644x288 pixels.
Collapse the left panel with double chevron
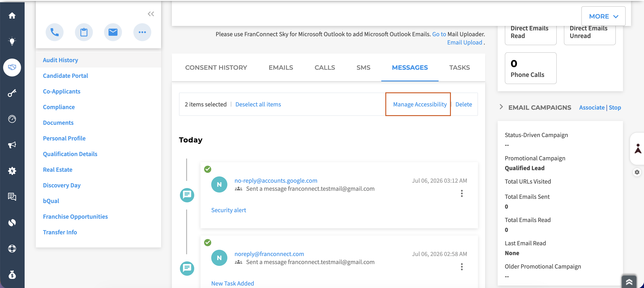(151, 14)
